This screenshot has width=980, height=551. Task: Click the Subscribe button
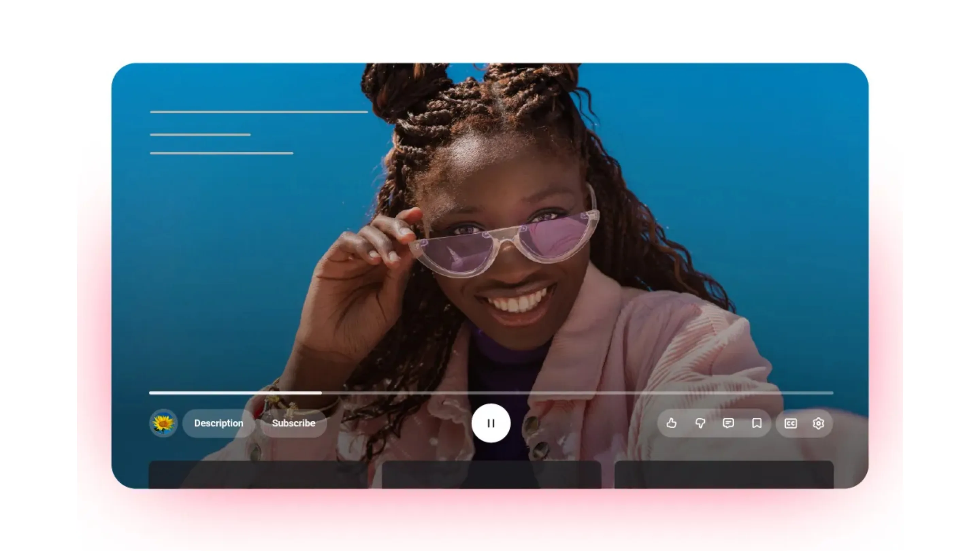293,423
